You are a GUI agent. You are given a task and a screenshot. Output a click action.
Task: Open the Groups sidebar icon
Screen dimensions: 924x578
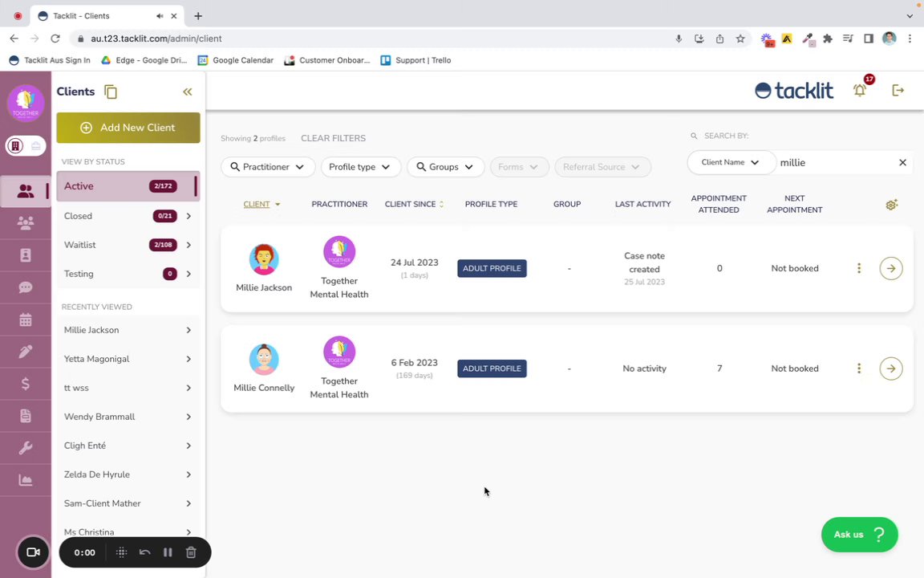pos(26,223)
